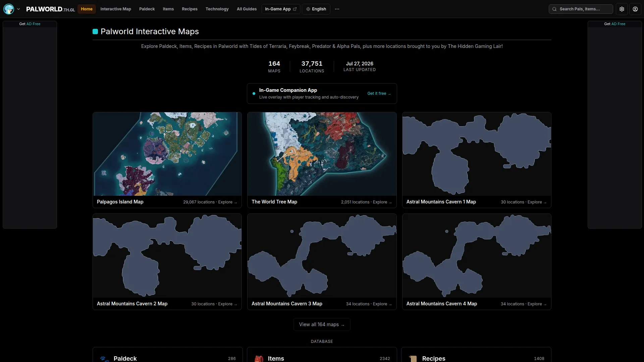The image size is (644, 362).
Task: Click the Astral Mountains Cavern 3 Map title
Action: (x=287, y=304)
